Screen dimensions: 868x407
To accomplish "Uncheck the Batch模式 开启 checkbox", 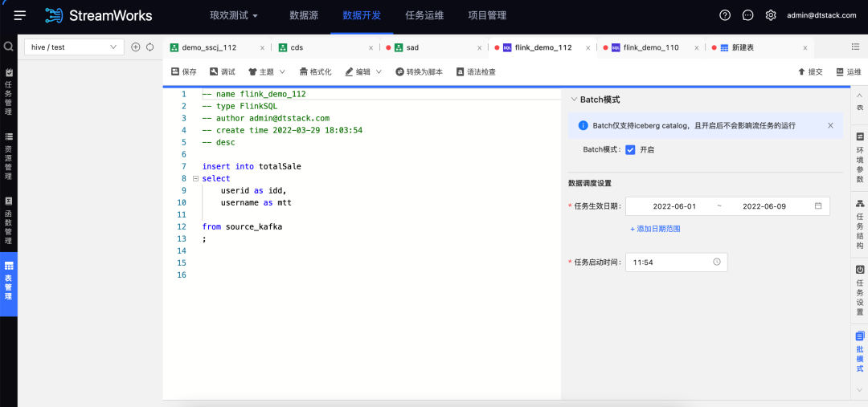I will 630,149.
